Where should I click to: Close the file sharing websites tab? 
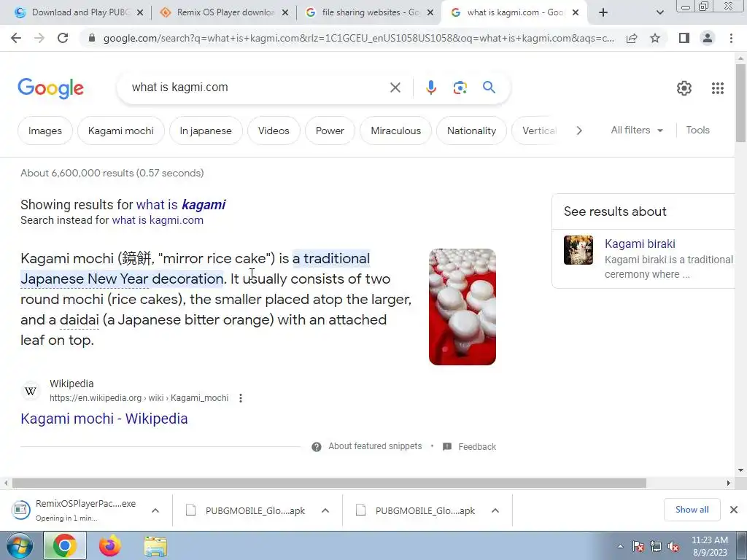click(430, 13)
